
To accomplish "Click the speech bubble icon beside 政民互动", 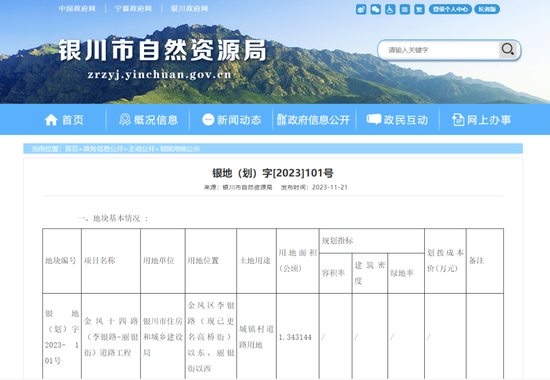I will [374, 119].
